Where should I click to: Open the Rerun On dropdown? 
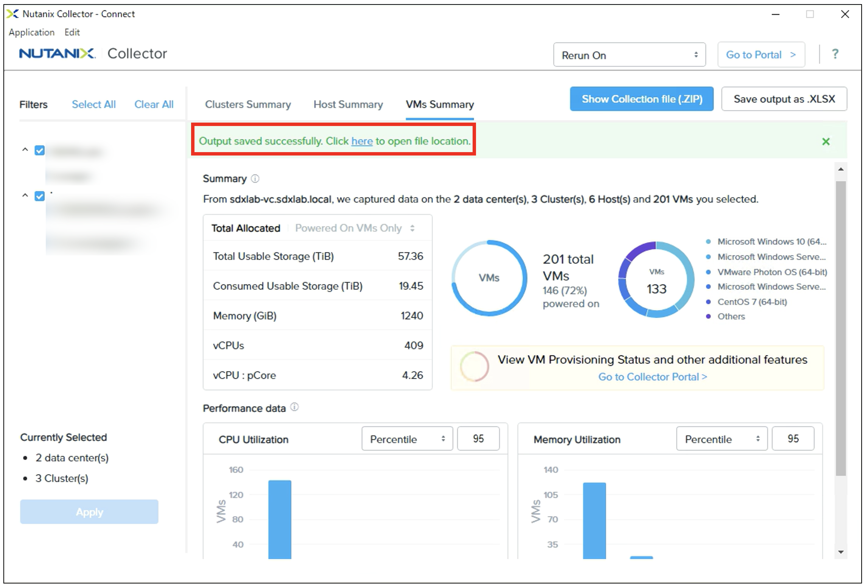[629, 55]
